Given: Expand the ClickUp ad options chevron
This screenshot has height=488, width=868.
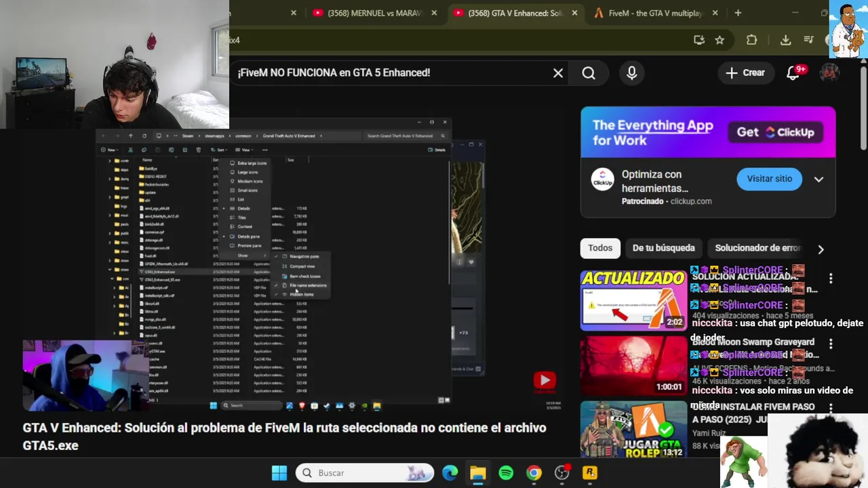Looking at the screenshot, I should [x=818, y=180].
